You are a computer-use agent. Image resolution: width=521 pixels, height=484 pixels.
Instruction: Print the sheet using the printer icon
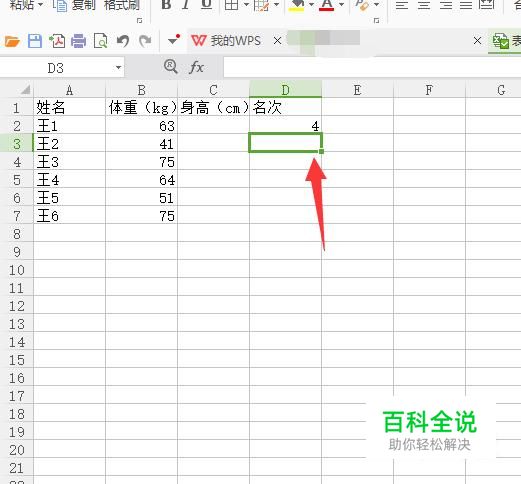coord(79,41)
